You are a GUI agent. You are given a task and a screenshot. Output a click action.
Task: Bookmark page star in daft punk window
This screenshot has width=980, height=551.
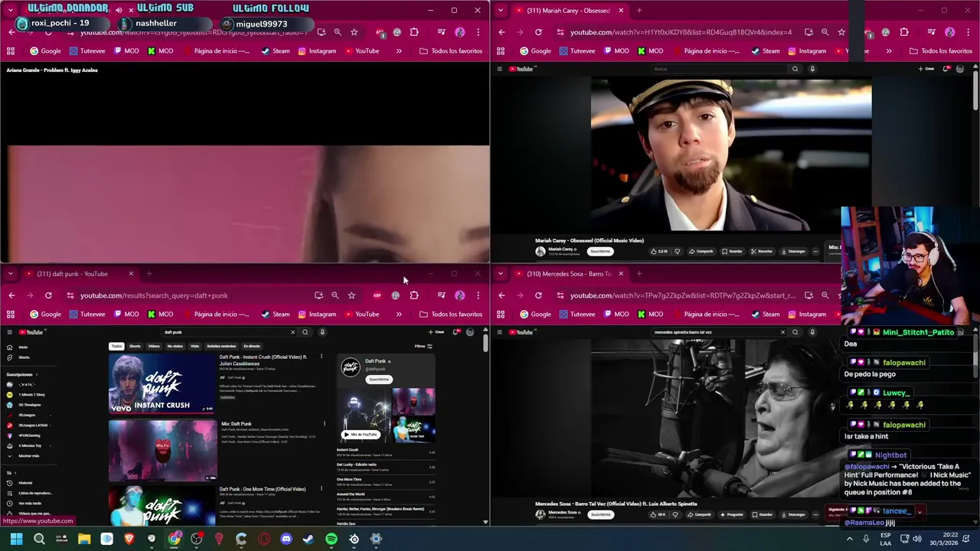point(351,295)
